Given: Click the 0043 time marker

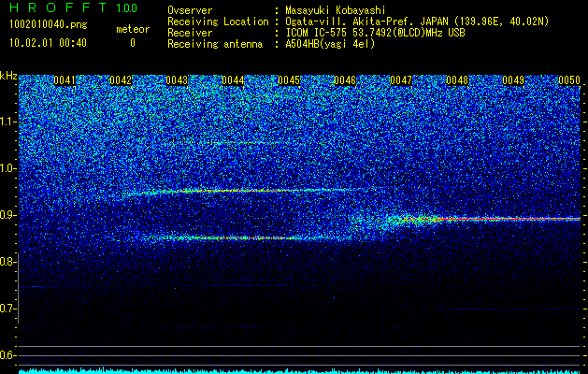Looking at the screenshot, I should click(177, 80).
